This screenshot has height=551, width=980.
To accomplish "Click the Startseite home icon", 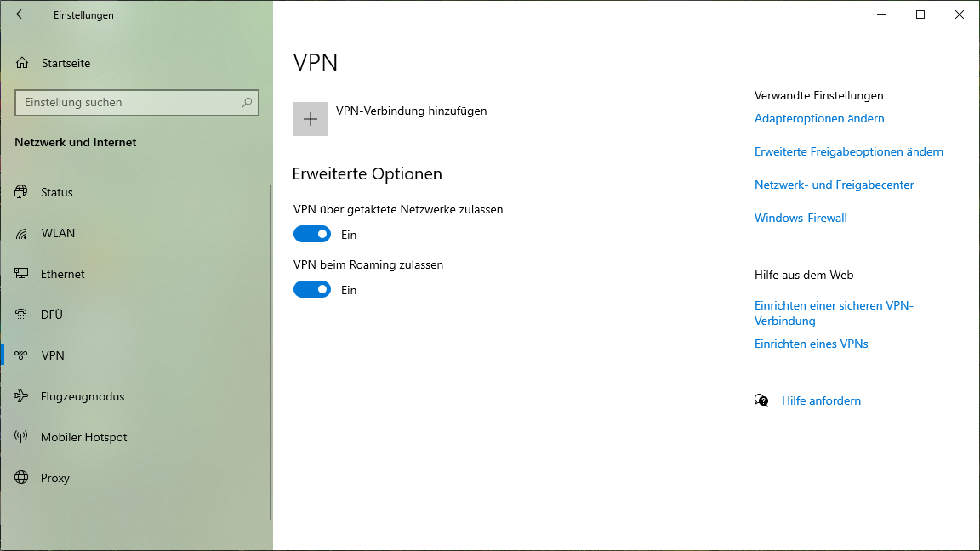I will coord(22,63).
